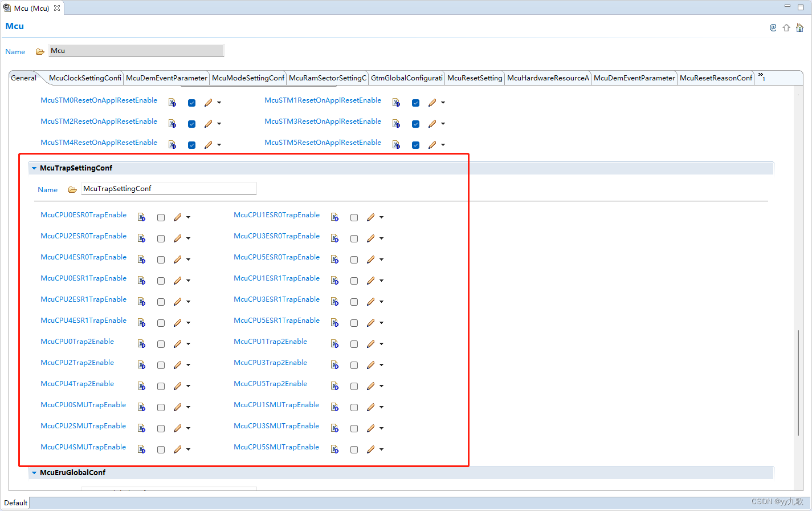
Task: Click pencil edit icon for McuCPU1Trap2Enable
Action: [x=371, y=344]
